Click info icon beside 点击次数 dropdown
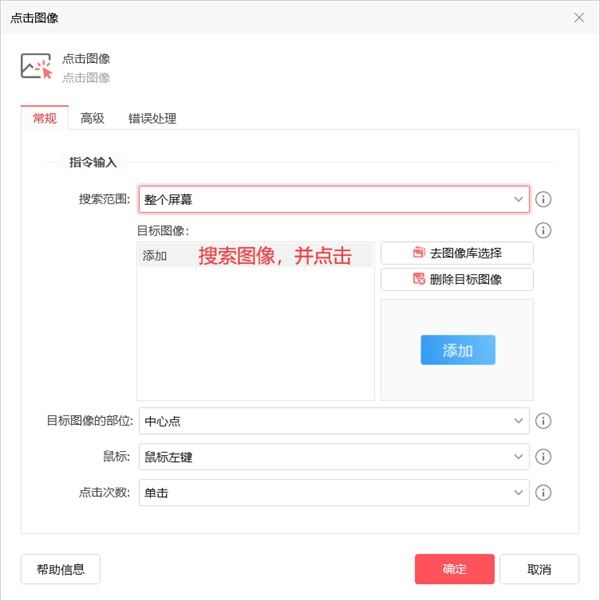 pyautogui.click(x=543, y=493)
